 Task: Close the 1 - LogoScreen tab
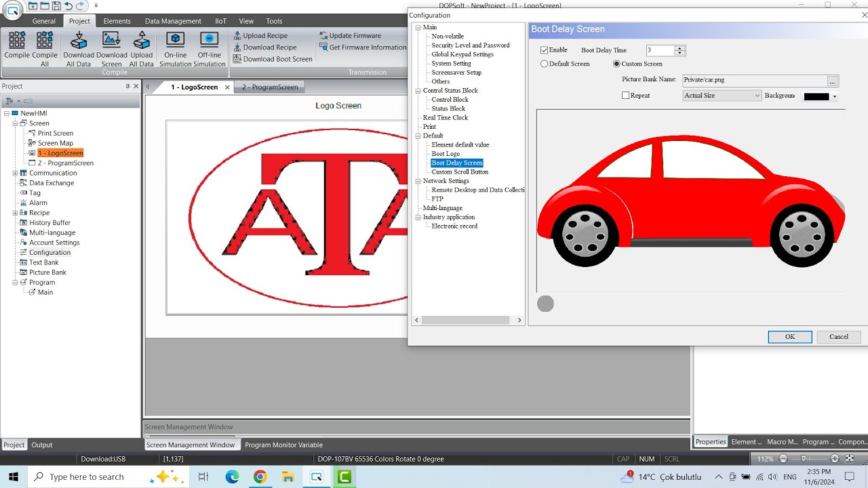[x=227, y=87]
